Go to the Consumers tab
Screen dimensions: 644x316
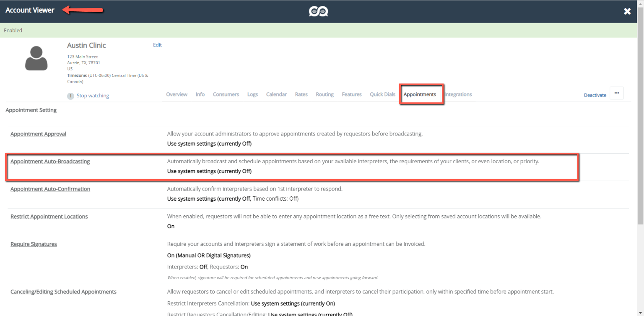[x=226, y=94]
